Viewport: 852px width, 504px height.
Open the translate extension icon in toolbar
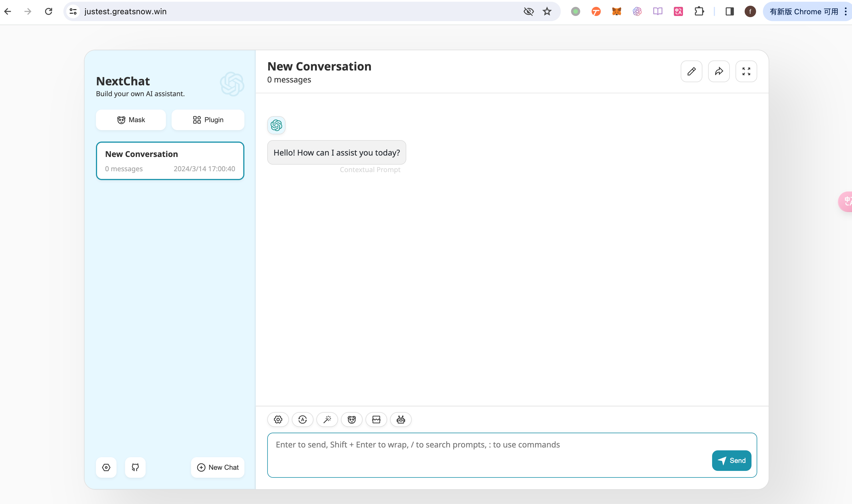pos(678,11)
